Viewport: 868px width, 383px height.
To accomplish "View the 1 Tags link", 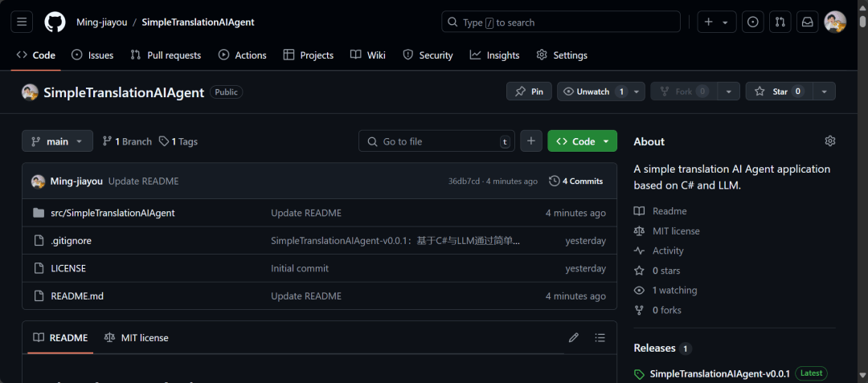I will pyautogui.click(x=178, y=141).
